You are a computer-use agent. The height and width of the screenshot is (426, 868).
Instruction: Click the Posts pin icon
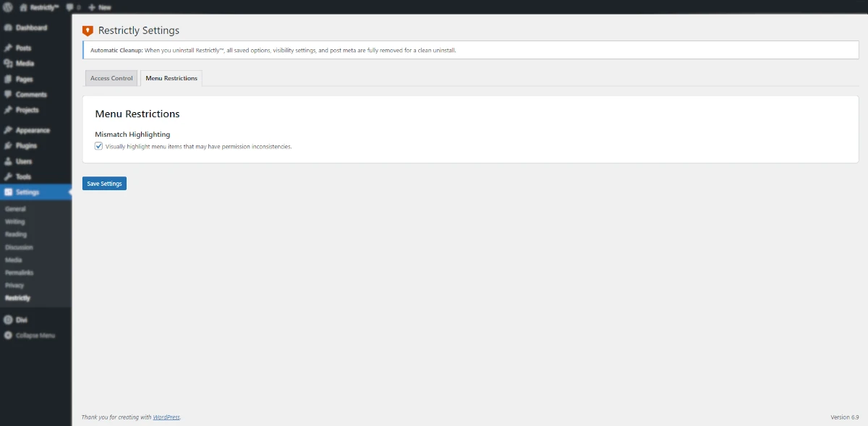[x=8, y=48]
